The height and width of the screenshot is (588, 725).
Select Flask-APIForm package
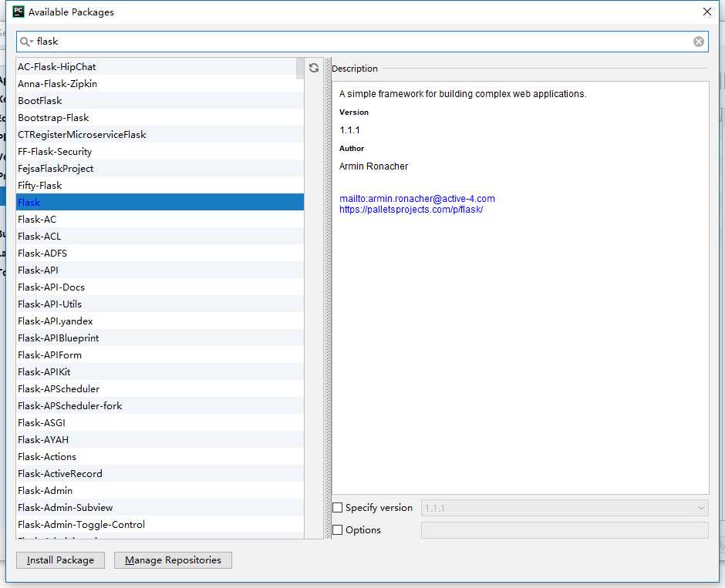click(x=160, y=354)
